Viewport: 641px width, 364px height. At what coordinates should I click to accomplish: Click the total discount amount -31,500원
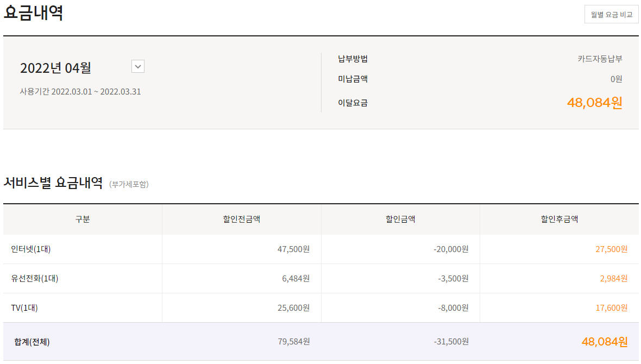[x=451, y=342]
